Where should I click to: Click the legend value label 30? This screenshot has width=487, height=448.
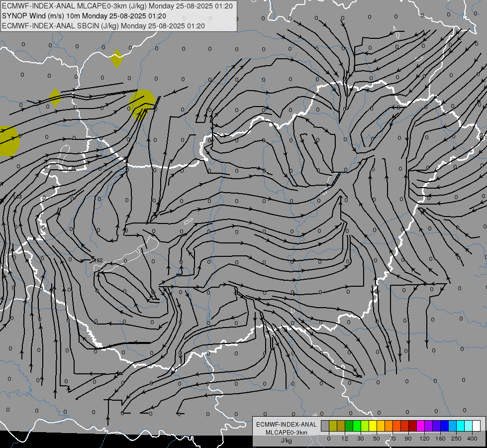click(x=361, y=439)
